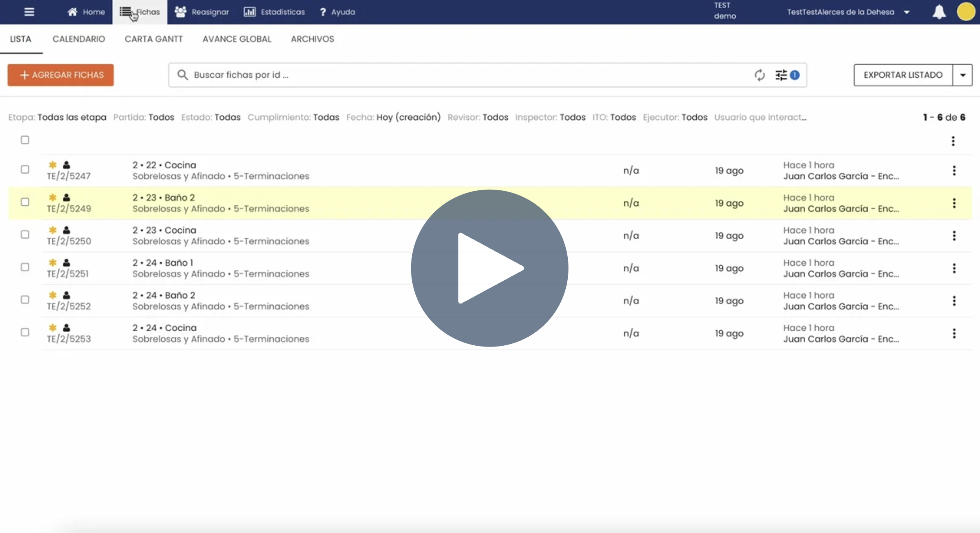Open the Estadísticas section
Viewport: 980px width, 533px height.
(274, 12)
